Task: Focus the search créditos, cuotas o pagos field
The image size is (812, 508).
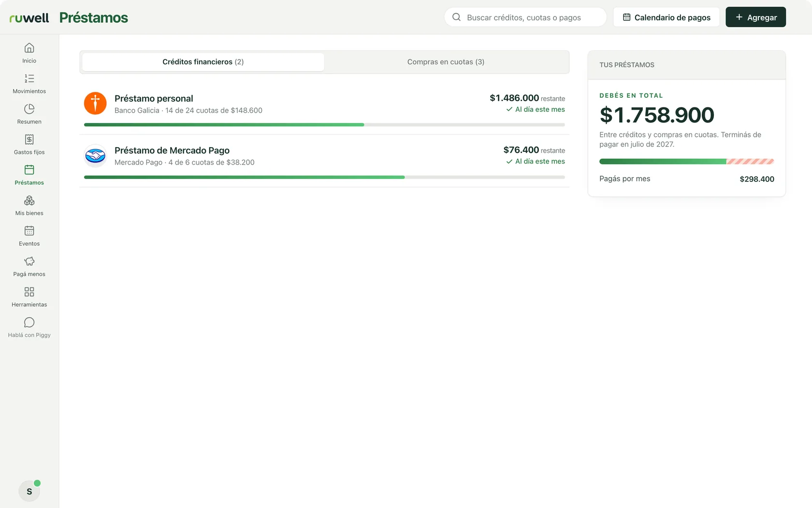Action: point(525,17)
